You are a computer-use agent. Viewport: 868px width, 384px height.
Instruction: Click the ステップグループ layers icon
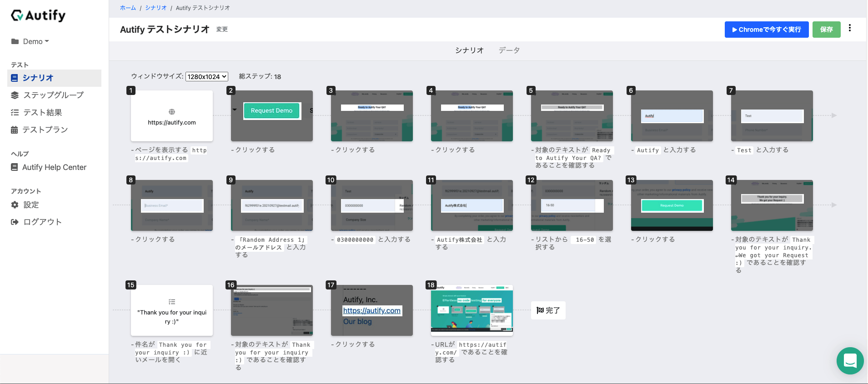(x=15, y=95)
